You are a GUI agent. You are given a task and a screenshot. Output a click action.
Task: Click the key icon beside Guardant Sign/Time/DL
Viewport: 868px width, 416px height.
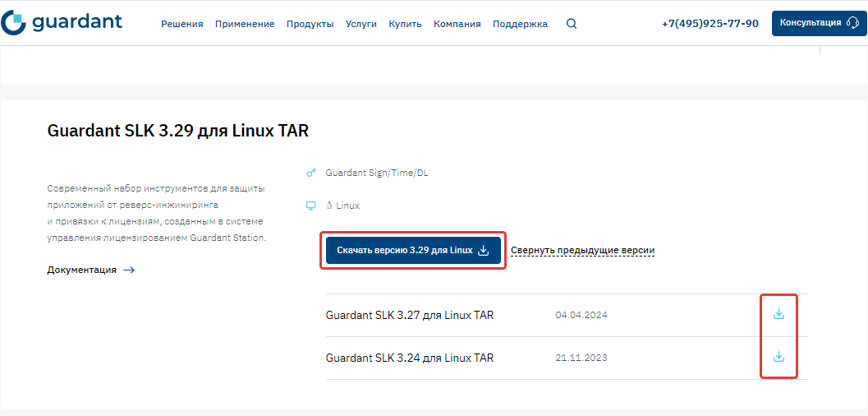(x=310, y=173)
